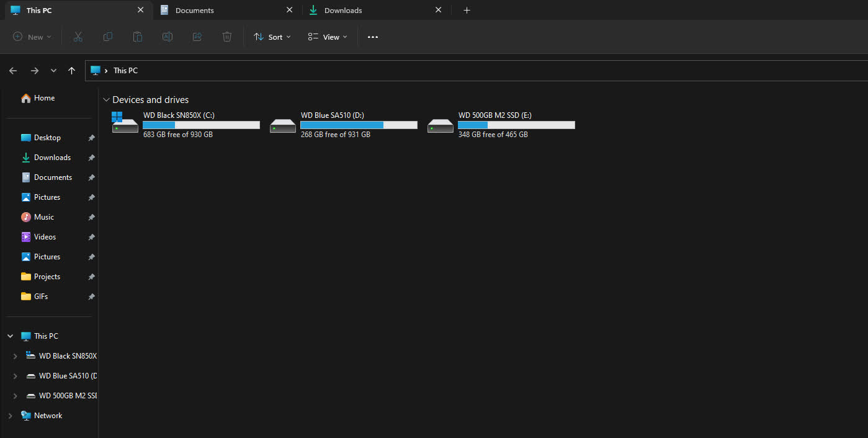
Task: Click the Paste clipboard icon
Action: 137,37
